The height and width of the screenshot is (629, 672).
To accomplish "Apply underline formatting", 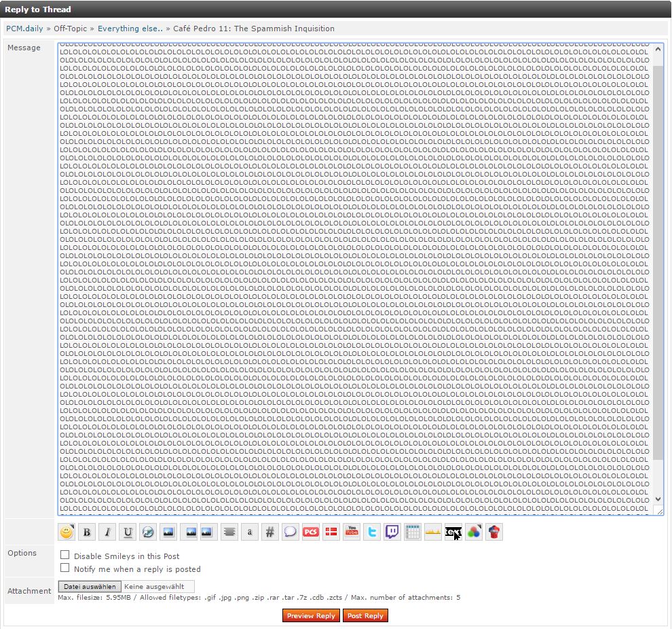I will [x=128, y=533].
